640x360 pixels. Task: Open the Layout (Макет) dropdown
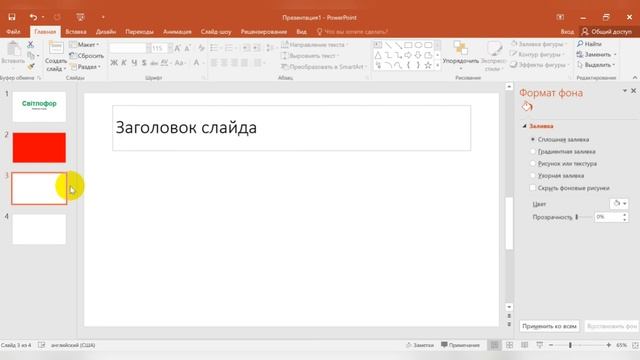click(84, 44)
